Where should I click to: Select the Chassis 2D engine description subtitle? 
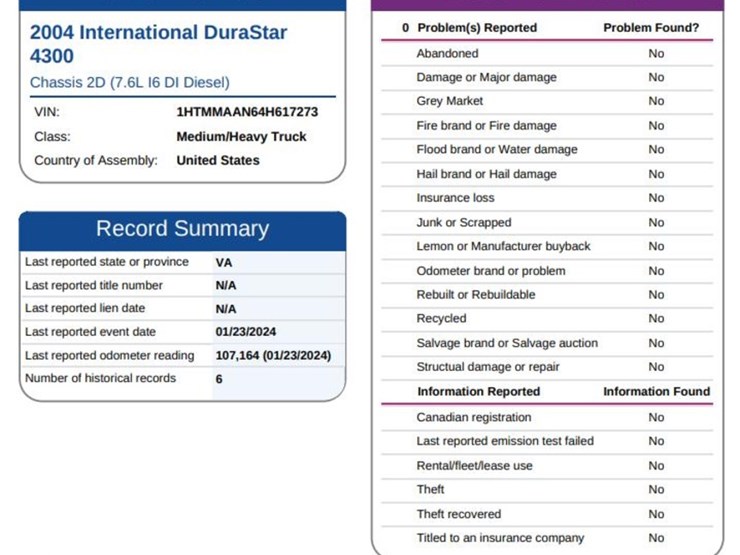129,82
